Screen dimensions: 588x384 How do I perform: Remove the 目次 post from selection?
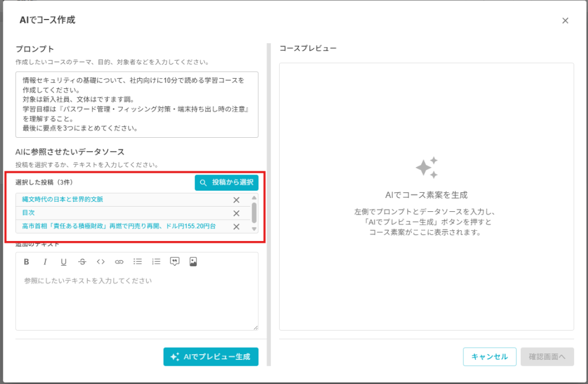[236, 213]
